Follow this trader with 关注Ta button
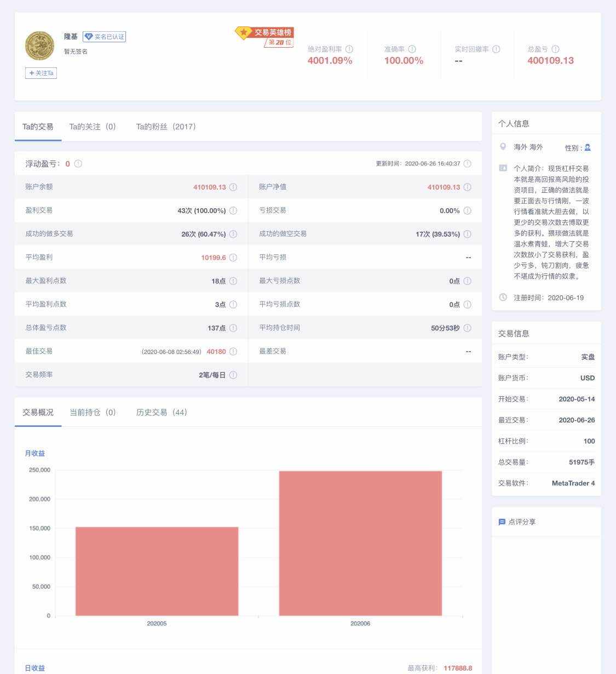This screenshot has width=616, height=674. (41, 73)
